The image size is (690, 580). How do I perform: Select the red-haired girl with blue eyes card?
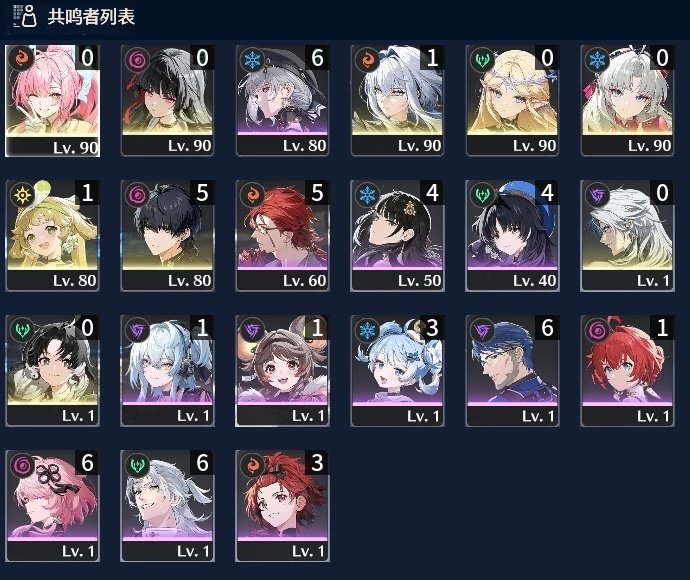[x=628, y=371]
